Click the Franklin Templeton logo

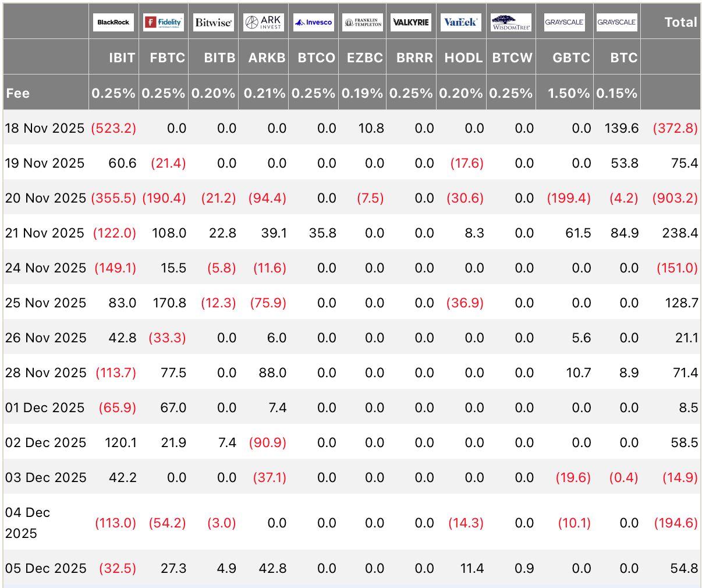point(363,22)
